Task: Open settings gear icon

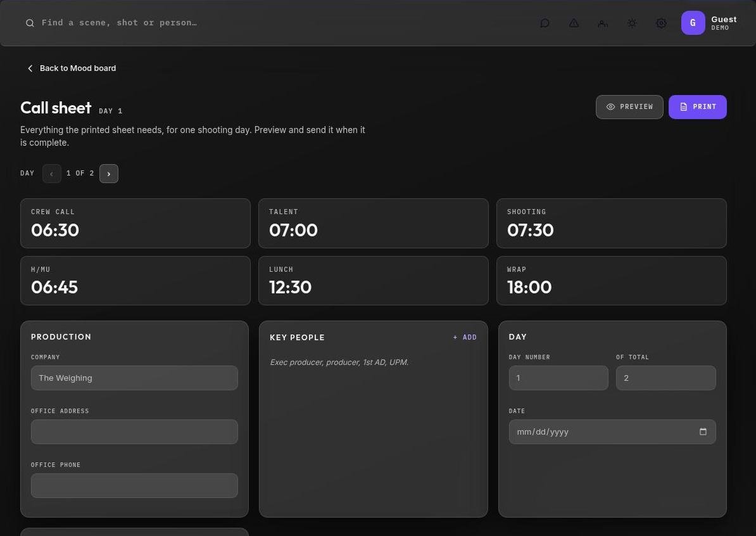Action: 662,23
